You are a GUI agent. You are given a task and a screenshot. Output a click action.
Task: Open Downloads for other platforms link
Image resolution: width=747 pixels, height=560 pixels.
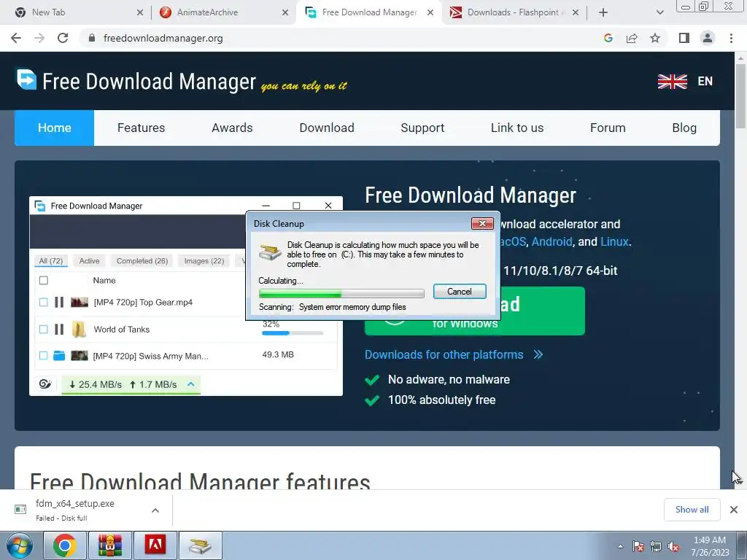[444, 354]
